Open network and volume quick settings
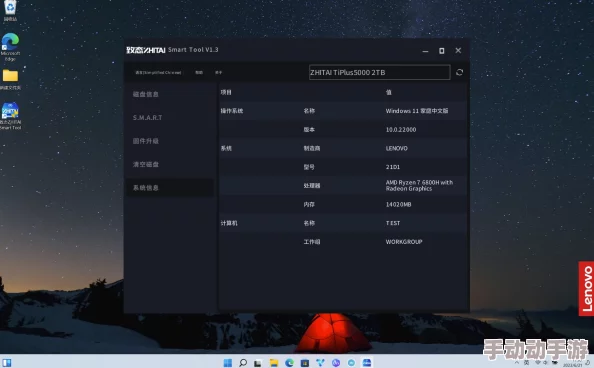This screenshot has height=368, width=594. [x=541, y=363]
